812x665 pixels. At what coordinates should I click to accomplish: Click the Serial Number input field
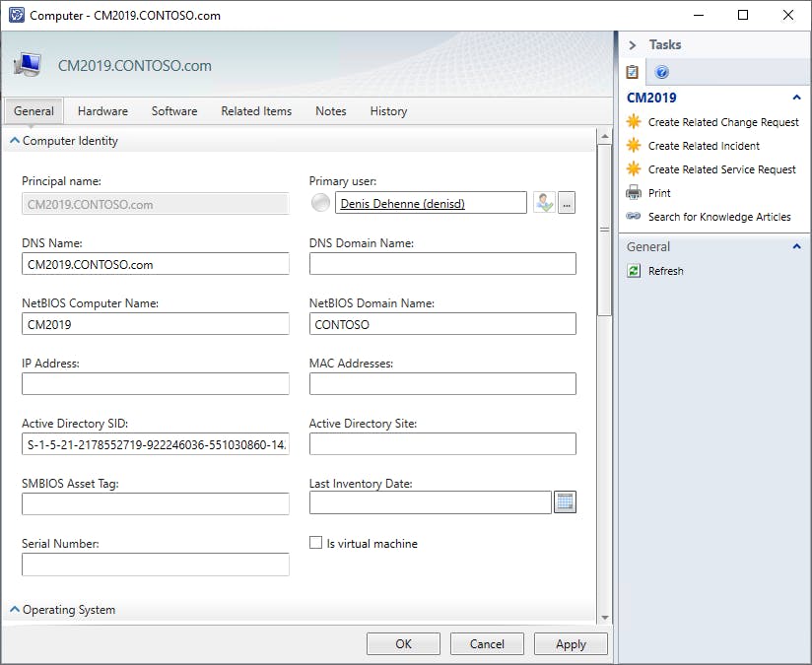(156, 565)
